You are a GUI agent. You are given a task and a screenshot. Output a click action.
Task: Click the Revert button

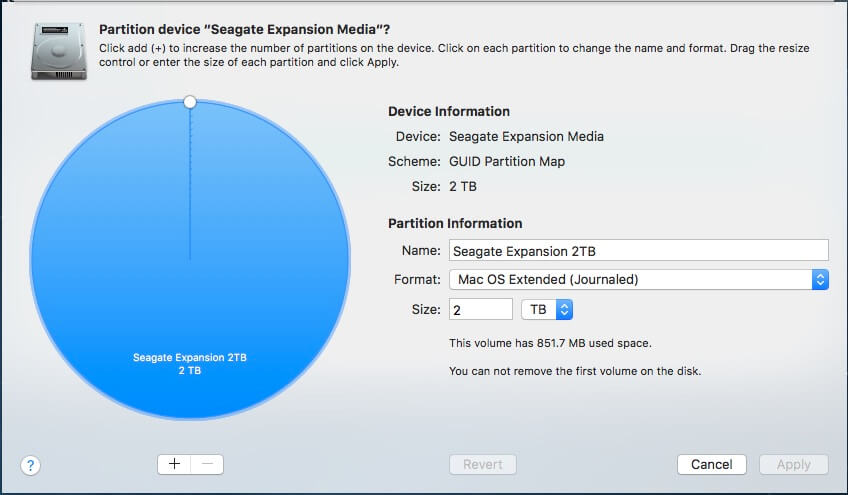483,464
